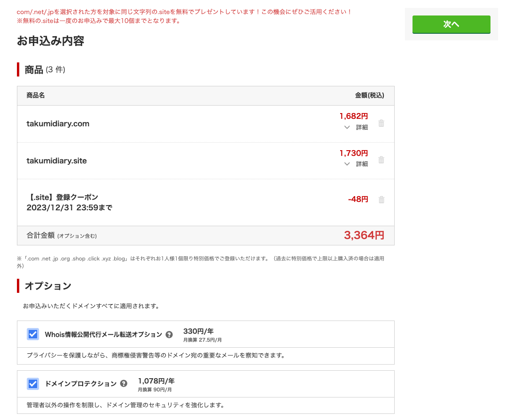This screenshot has height=420, width=506.
Task: Click the 金額(税込) column header
Action: (x=369, y=95)
